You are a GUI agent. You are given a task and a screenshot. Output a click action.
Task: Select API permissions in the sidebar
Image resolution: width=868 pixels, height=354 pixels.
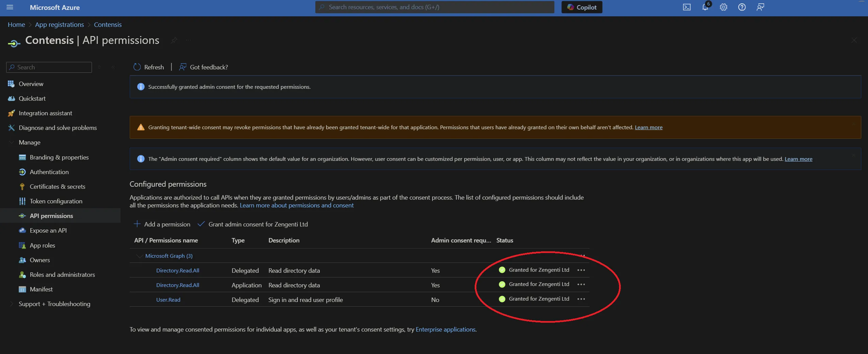point(51,216)
